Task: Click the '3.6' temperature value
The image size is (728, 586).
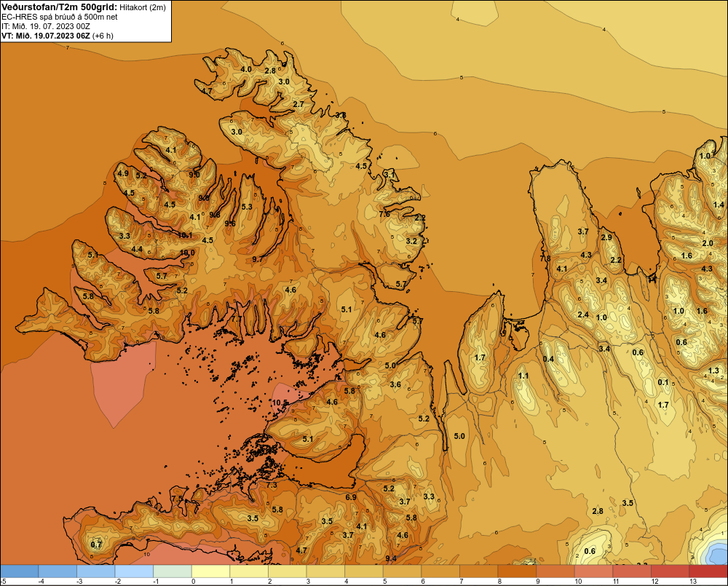Action: [x=395, y=384]
